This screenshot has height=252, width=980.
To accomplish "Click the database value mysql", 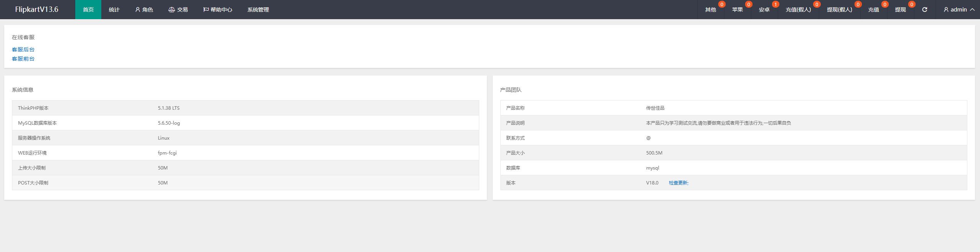I will [x=652, y=168].
